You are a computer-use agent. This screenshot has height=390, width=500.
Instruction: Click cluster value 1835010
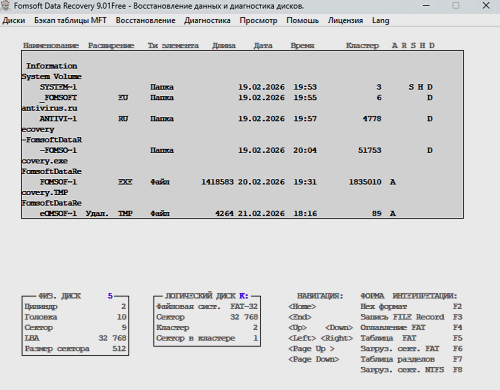[365, 182]
